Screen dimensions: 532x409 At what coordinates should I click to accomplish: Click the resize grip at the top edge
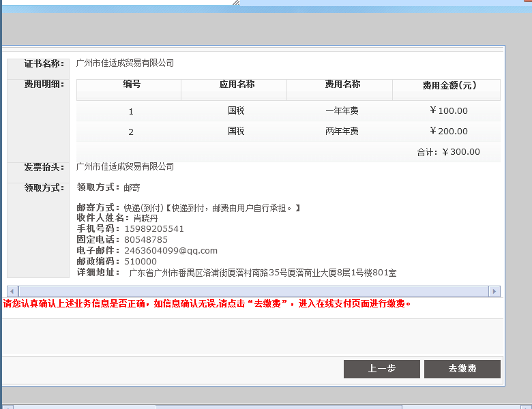tap(236, 2)
